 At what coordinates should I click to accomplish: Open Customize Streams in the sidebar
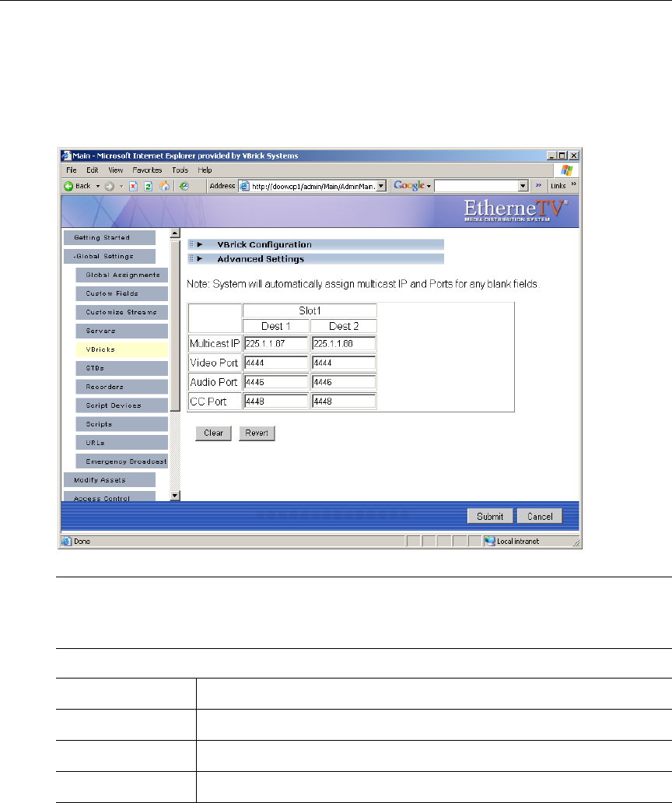122,312
